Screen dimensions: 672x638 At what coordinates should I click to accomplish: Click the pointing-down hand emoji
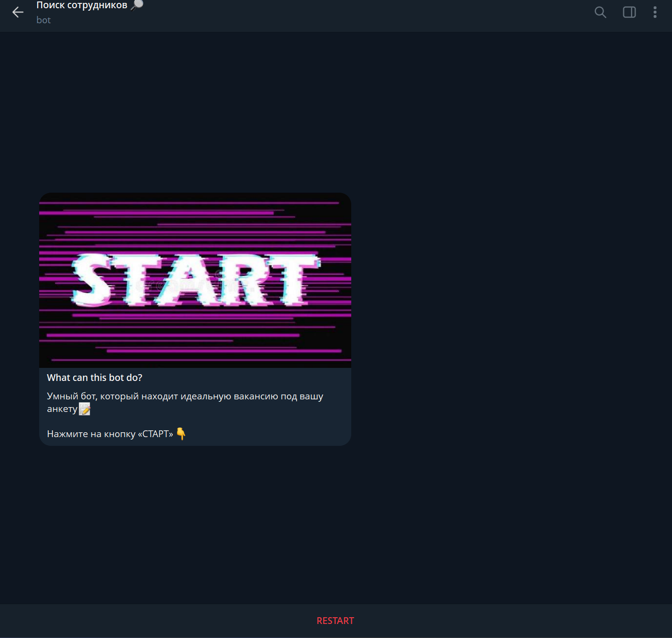pyautogui.click(x=181, y=434)
